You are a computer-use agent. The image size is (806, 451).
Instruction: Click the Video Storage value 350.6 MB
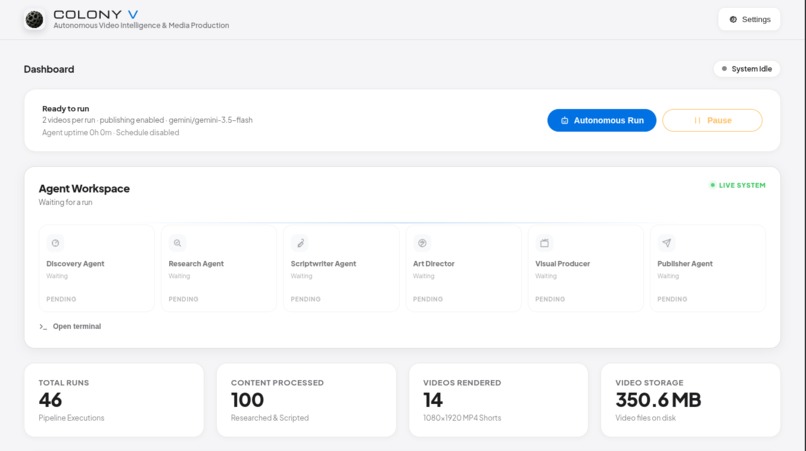658,400
